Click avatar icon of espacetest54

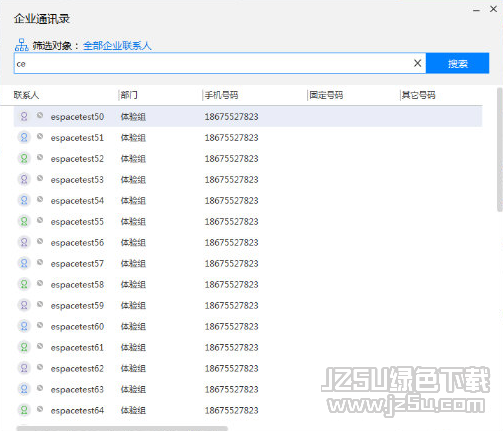(24, 200)
